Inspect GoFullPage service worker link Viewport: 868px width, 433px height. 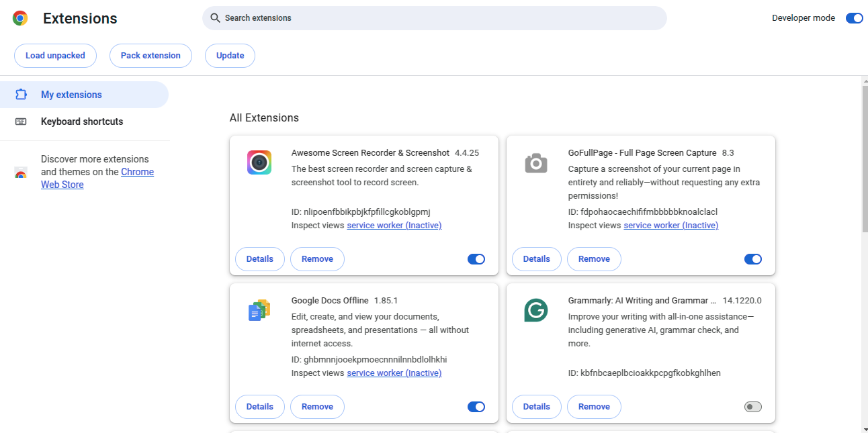coord(671,226)
